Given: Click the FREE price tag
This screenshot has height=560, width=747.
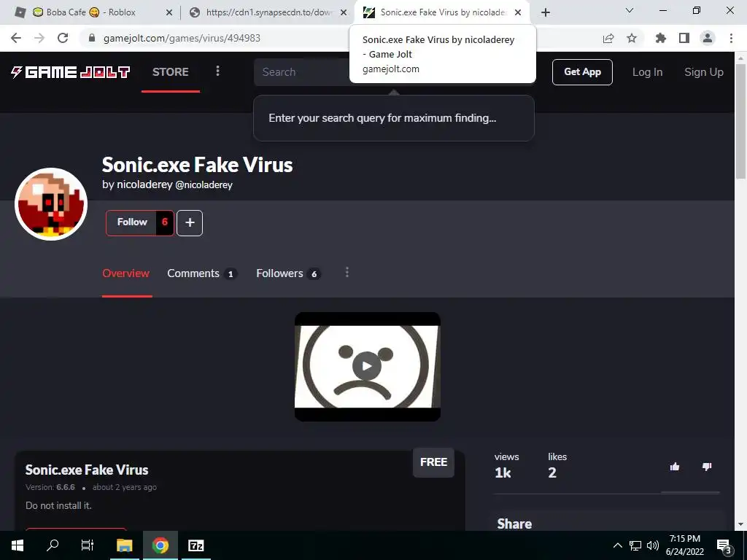Looking at the screenshot, I should [433, 462].
